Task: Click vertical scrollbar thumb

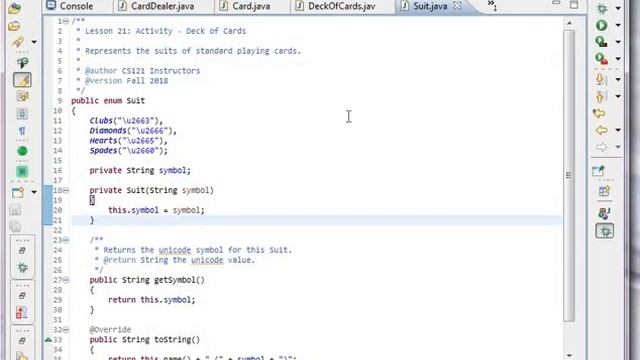Action: [569, 176]
